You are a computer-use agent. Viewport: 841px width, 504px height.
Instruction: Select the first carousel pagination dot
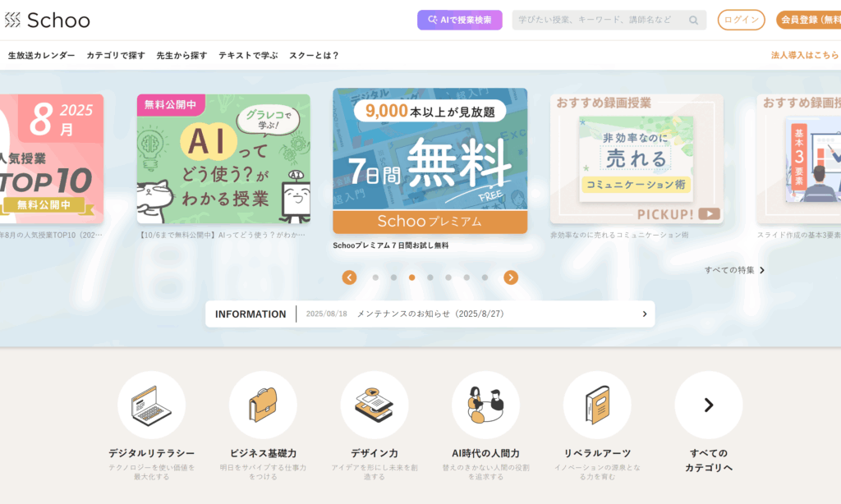pos(375,277)
